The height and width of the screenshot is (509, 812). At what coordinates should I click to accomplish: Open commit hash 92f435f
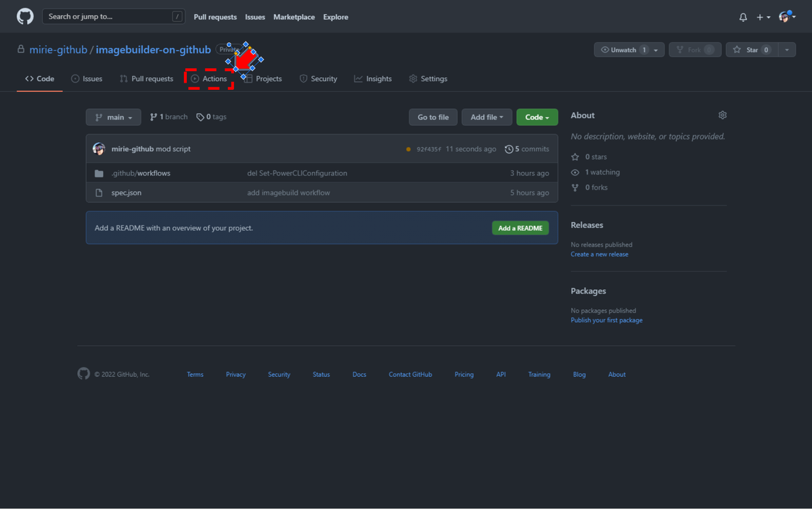[429, 149]
